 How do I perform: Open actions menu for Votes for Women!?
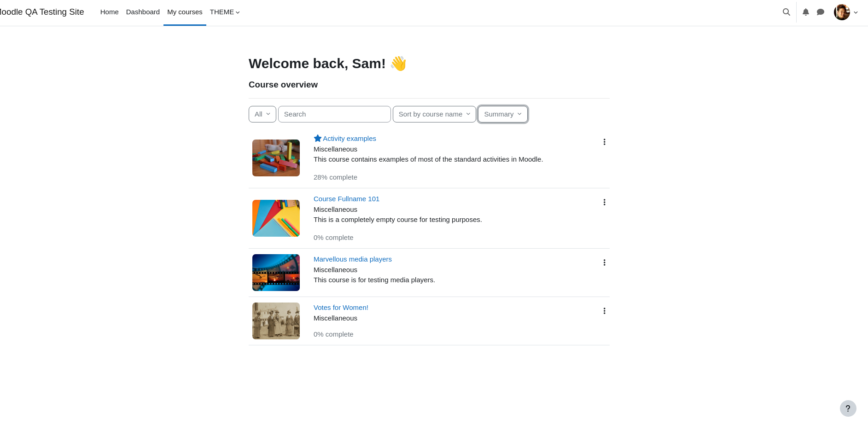pyautogui.click(x=604, y=311)
